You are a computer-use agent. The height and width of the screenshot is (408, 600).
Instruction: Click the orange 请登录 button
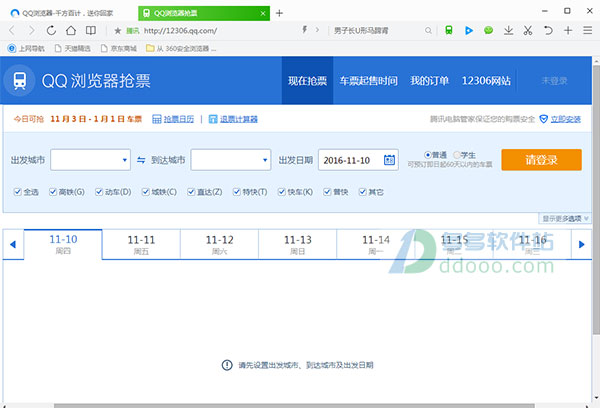point(541,160)
